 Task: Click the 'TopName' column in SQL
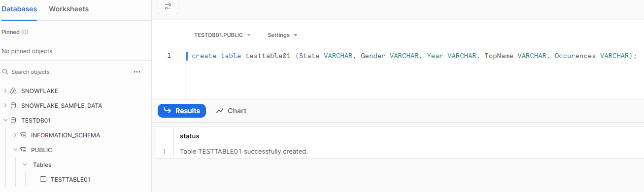(499, 56)
